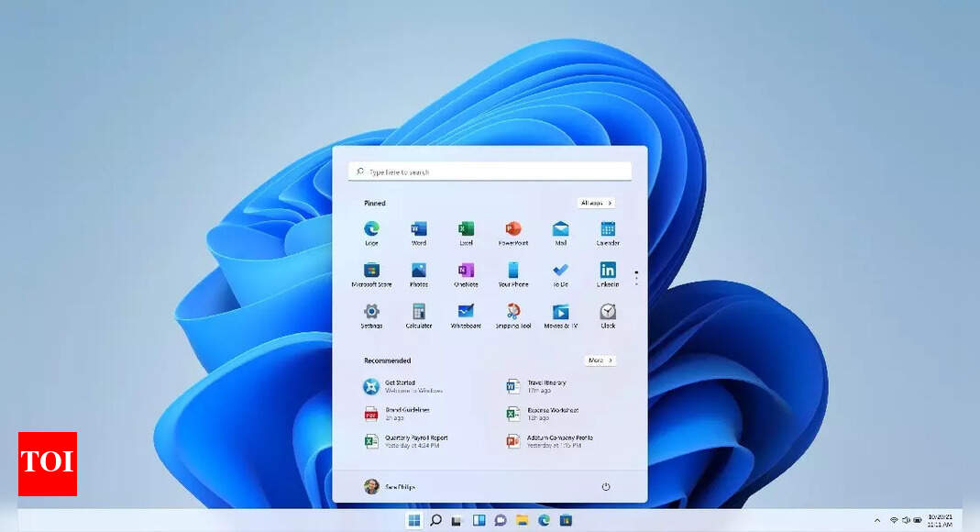The height and width of the screenshot is (532, 980).
Task: Show more recommended items via More button
Action: pyautogui.click(x=598, y=360)
